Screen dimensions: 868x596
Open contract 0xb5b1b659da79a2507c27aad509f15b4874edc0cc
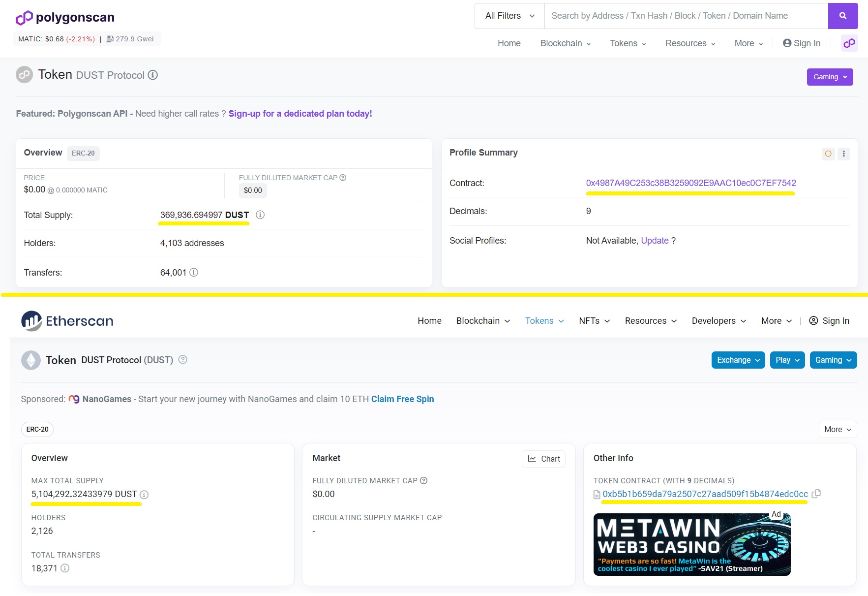click(x=705, y=494)
